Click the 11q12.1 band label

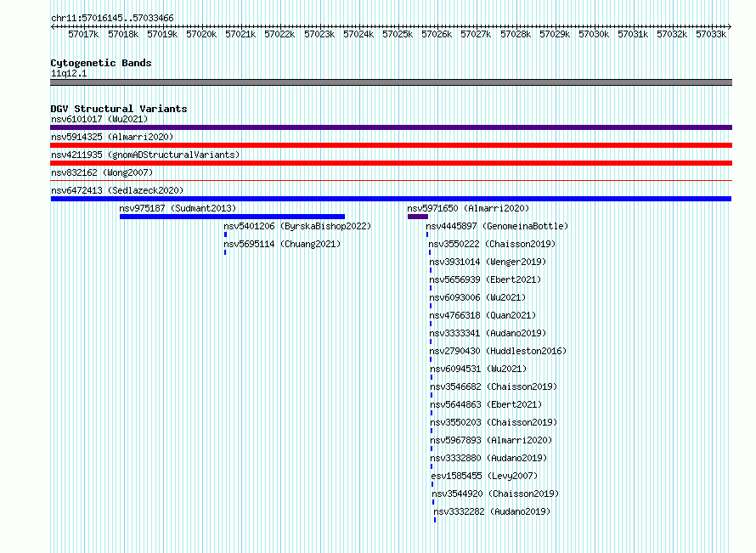pyautogui.click(x=69, y=73)
